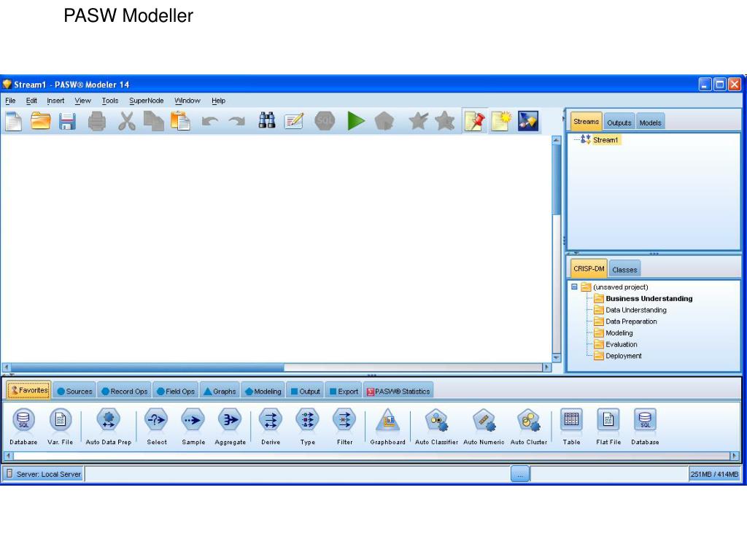Select the Var. File node
Viewport: 747px width, 560px height.
(60, 426)
